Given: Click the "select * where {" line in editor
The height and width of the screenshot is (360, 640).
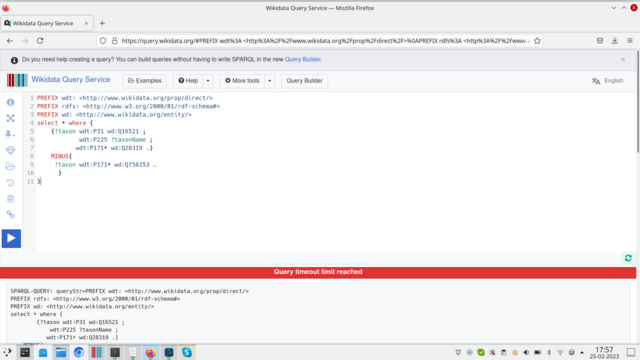Looking at the screenshot, I should [x=65, y=123].
